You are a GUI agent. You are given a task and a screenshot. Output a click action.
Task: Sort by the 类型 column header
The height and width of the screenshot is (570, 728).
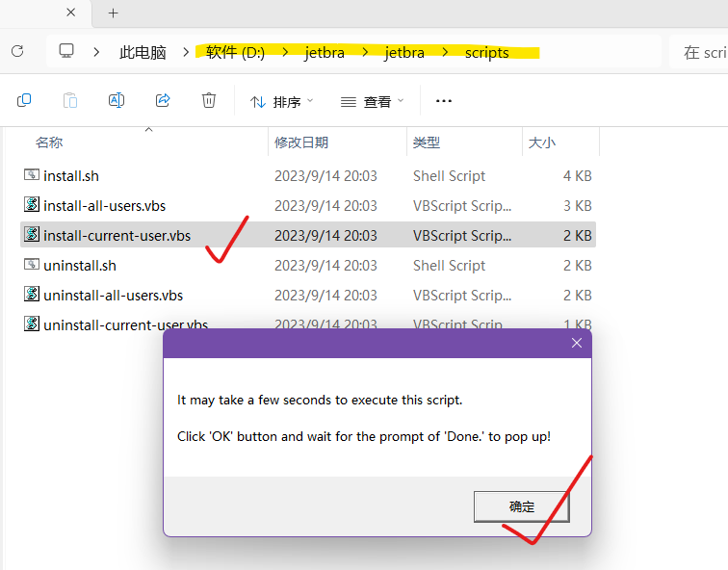pos(427,142)
